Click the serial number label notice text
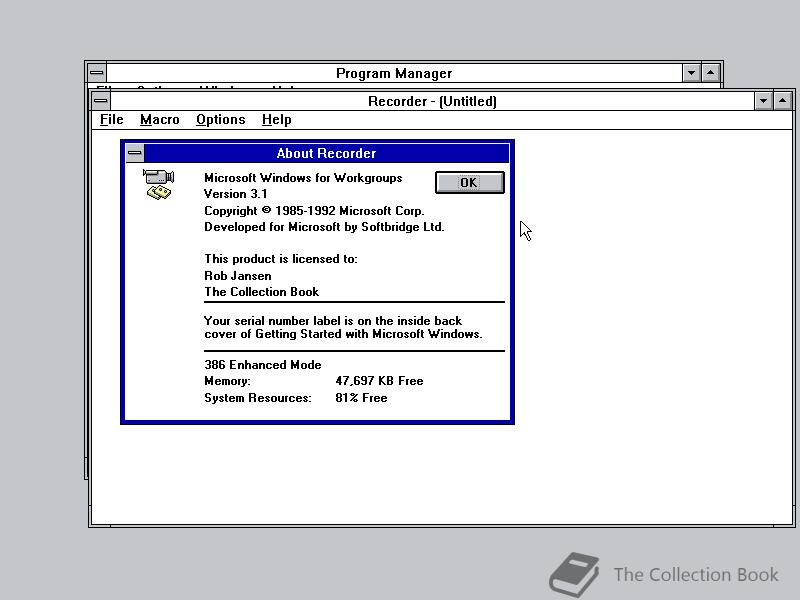 coord(343,327)
